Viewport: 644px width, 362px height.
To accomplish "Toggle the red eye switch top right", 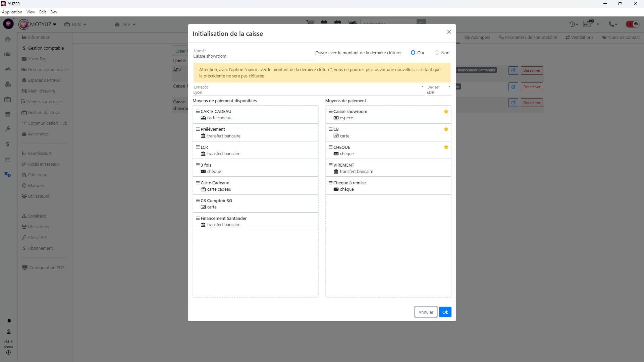I will pos(632,24).
